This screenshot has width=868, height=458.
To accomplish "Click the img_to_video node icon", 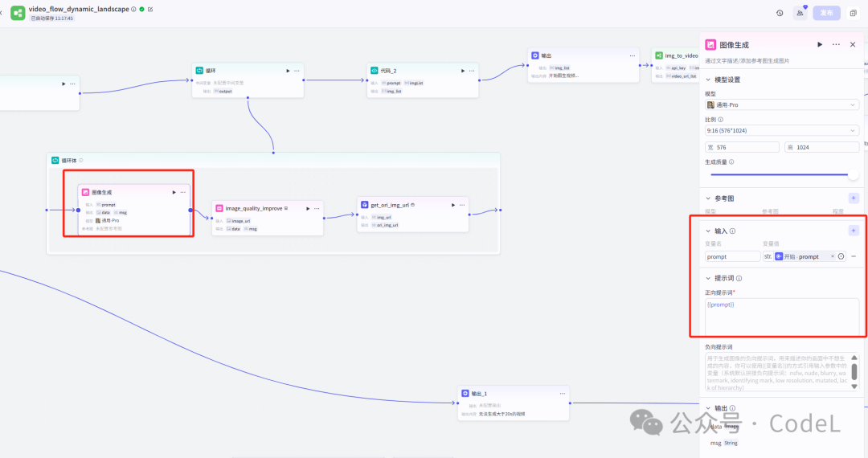I will coord(659,56).
